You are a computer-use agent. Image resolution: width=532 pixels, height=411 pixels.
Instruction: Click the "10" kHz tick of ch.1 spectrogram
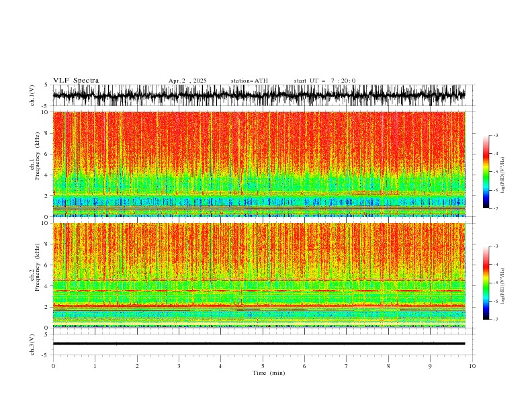pyautogui.click(x=46, y=112)
